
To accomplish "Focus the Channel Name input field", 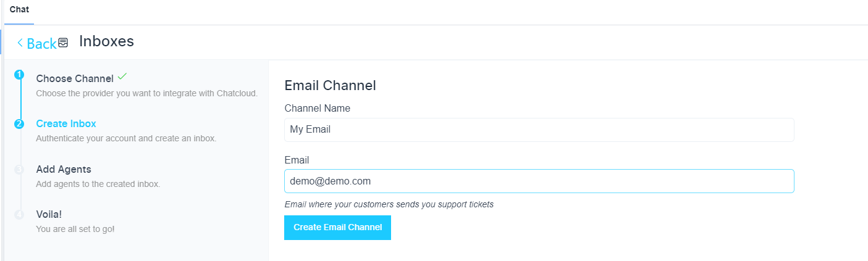I will point(539,130).
